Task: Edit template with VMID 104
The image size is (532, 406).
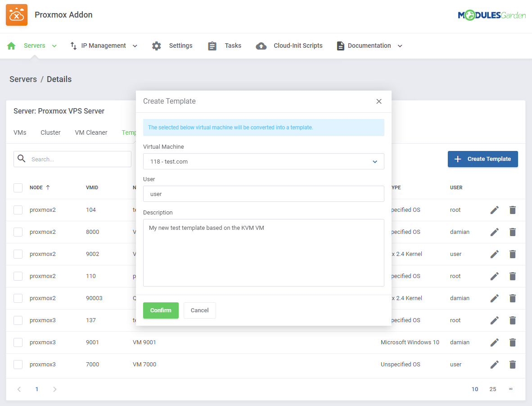Action: pos(494,210)
